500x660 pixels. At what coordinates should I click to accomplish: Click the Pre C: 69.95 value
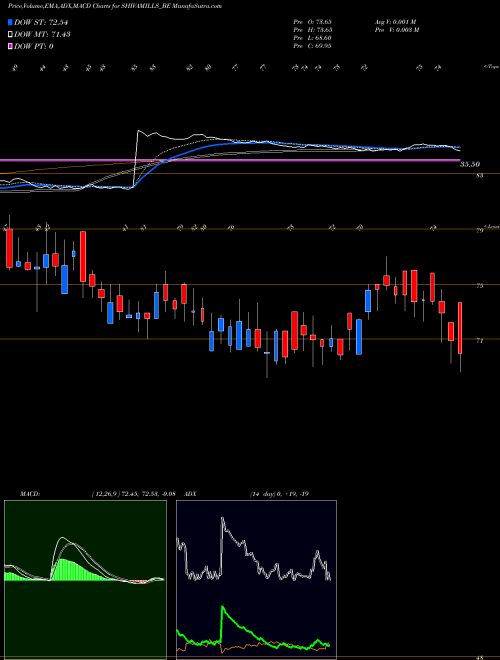click(x=313, y=45)
